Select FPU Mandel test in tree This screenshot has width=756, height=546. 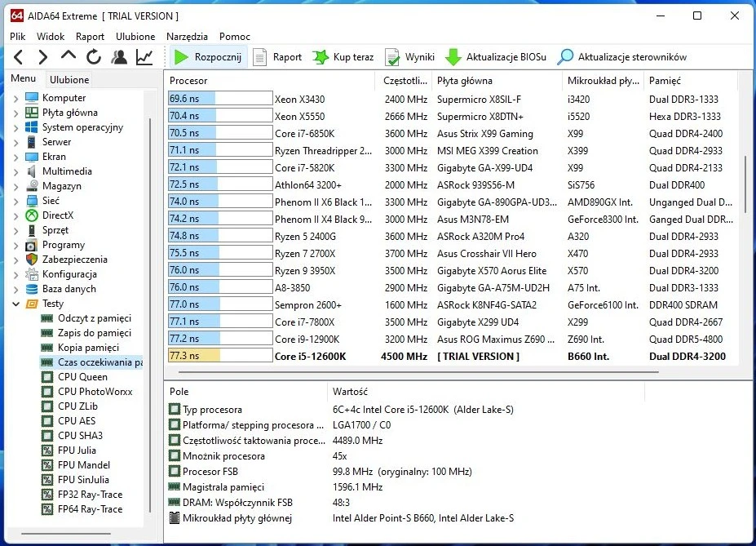pyautogui.click(x=83, y=465)
